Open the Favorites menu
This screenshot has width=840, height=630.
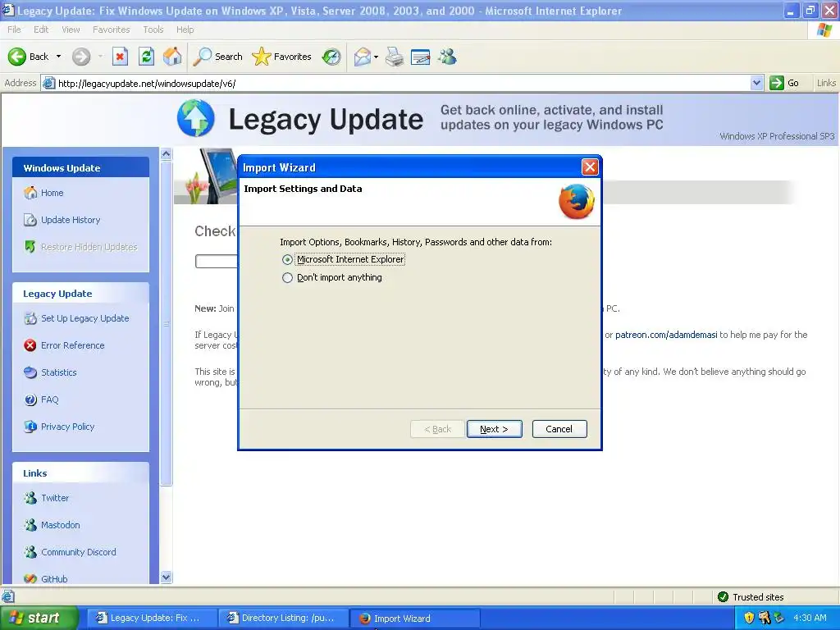tap(112, 30)
